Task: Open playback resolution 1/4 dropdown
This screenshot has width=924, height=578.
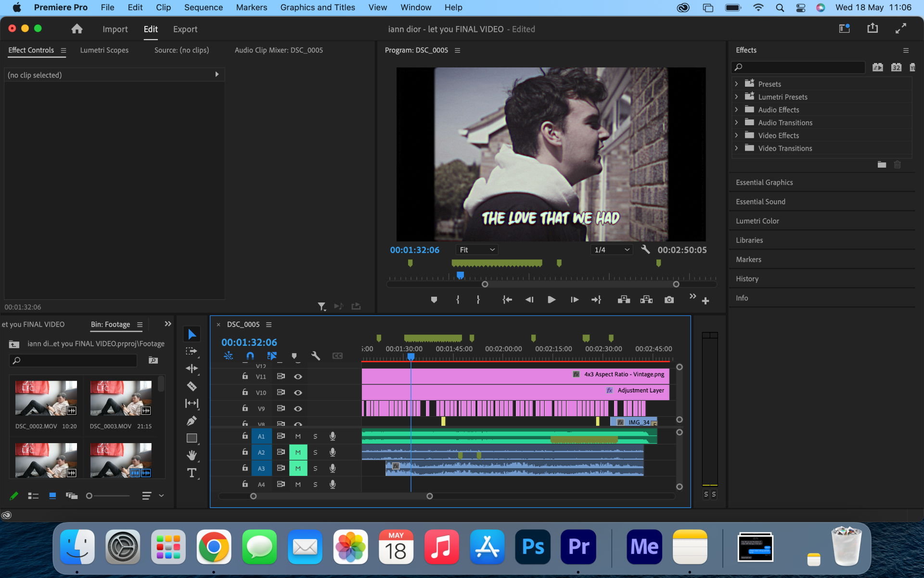Action: 611,250
